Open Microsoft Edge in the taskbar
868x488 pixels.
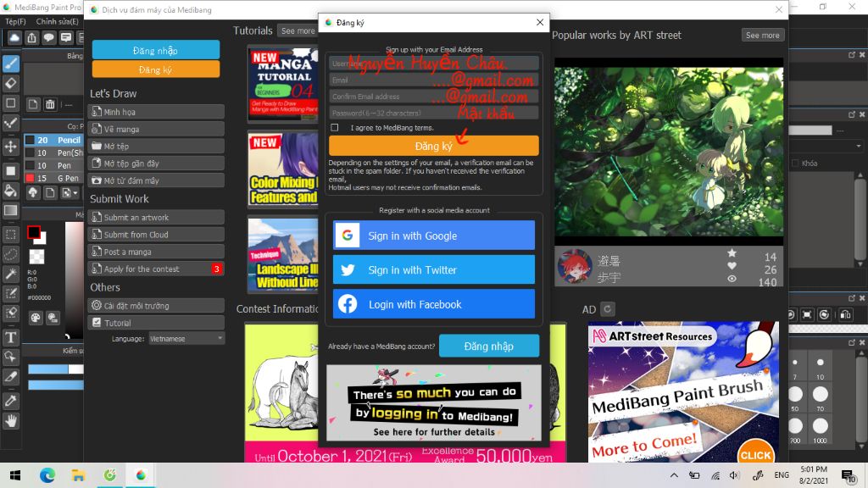coord(47,474)
